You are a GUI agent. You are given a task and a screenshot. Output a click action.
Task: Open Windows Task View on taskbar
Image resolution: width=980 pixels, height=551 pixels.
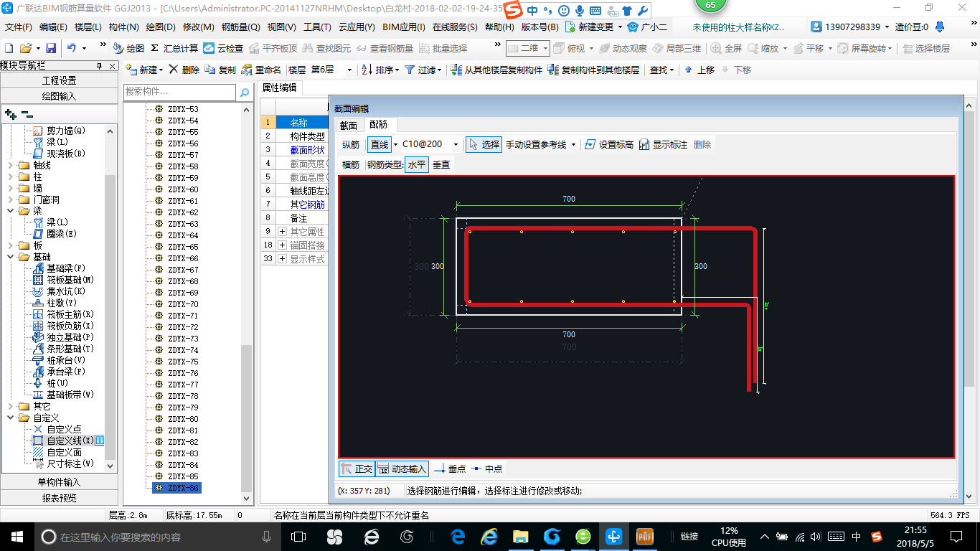pos(298,536)
